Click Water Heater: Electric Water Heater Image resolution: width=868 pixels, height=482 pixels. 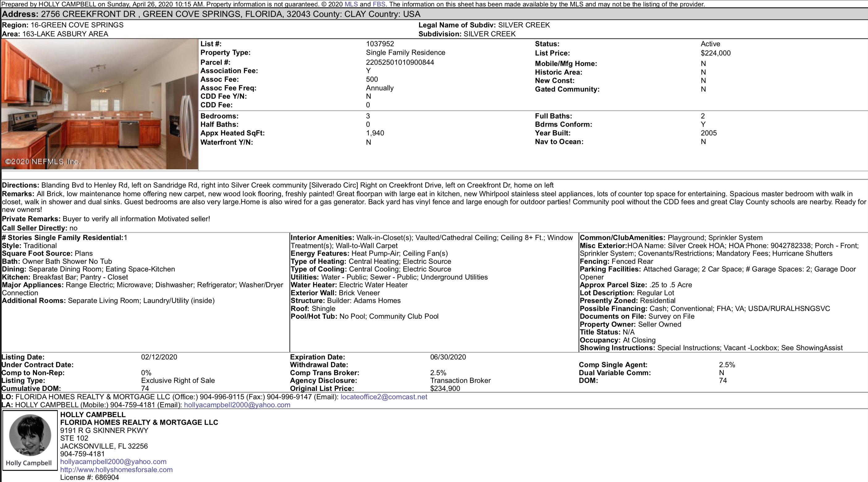[x=349, y=285]
